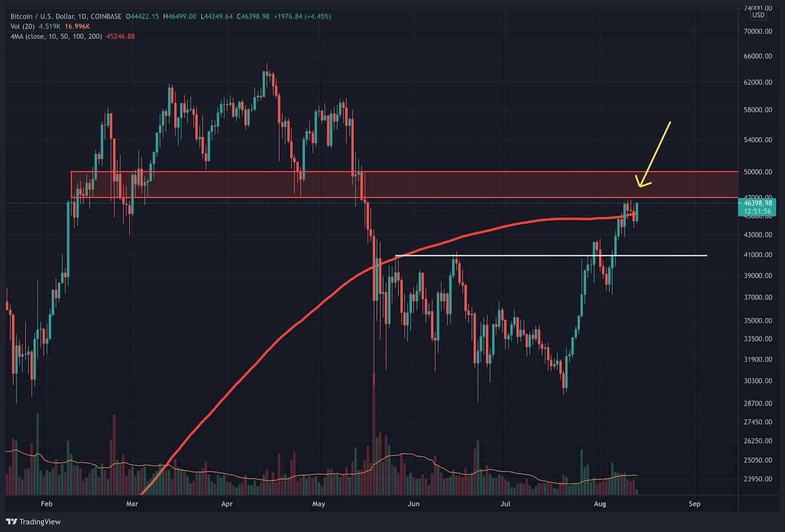
Task: Select the red shaded resistance zone rectangle
Action: click(404, 185)
